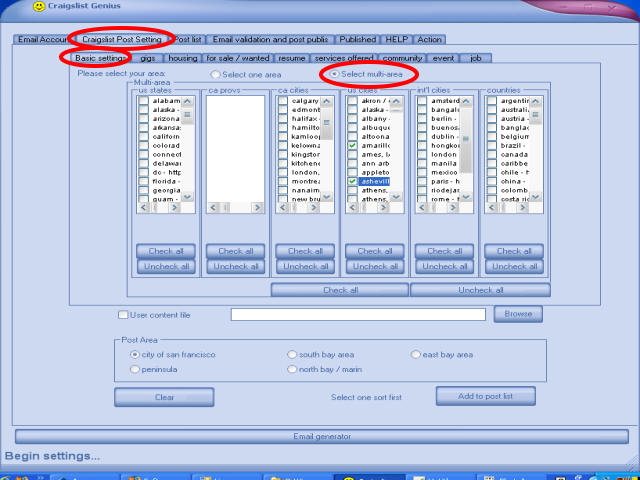Enable the User content file checkbox
Viewport: 640px width, 480px height.
(122, 315)
